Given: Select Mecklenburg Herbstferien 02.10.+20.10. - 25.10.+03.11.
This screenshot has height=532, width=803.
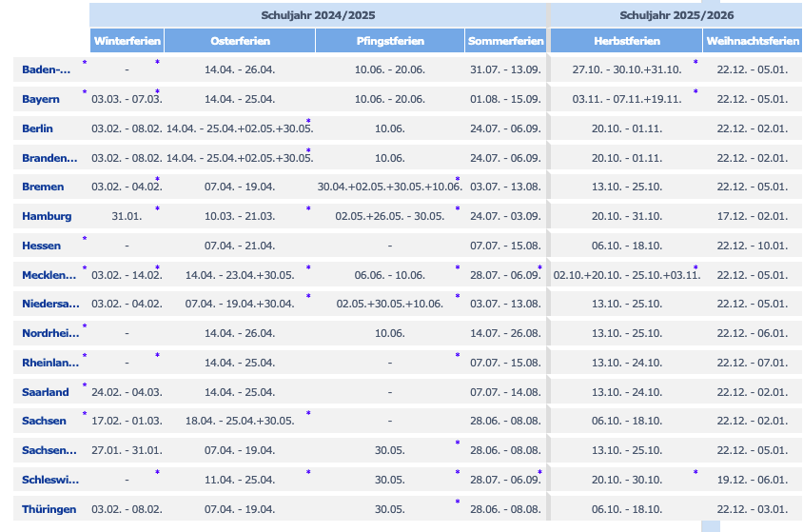Looking at the screenshot, I should tap(627, 275).
